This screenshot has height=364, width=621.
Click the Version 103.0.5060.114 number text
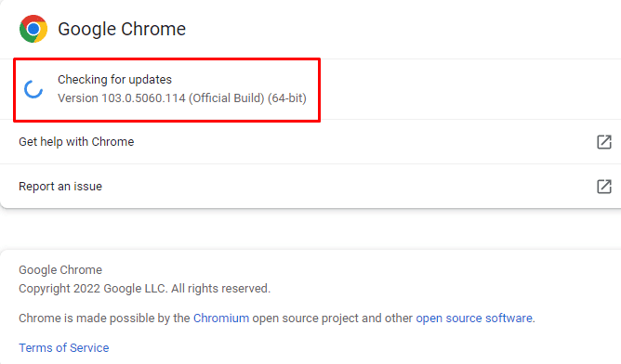(122, 98)
